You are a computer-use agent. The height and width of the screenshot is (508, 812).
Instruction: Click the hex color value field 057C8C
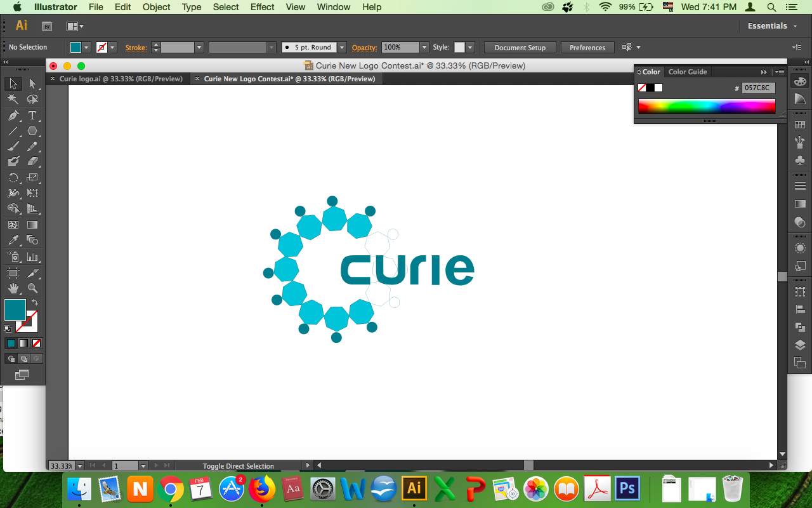(x=759, y=88)
